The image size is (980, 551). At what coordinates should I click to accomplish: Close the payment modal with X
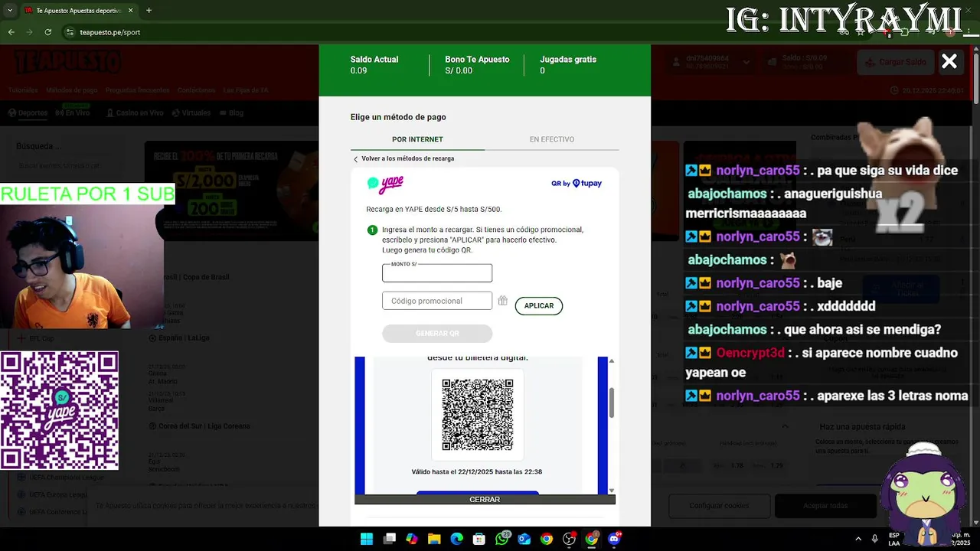click(x=949, y=62)
